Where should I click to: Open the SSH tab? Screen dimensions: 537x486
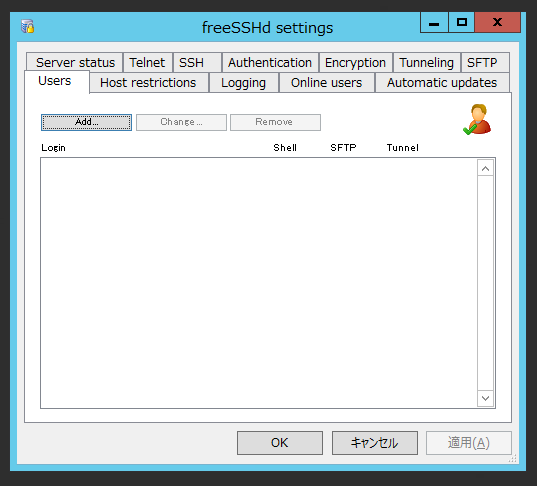(197, 63)
